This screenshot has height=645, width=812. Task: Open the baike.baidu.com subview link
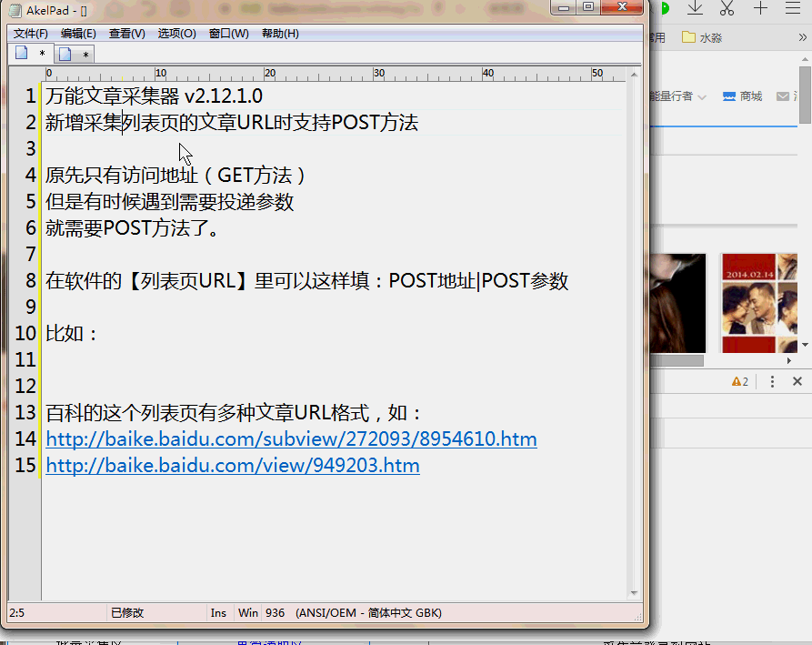point(291,439)
